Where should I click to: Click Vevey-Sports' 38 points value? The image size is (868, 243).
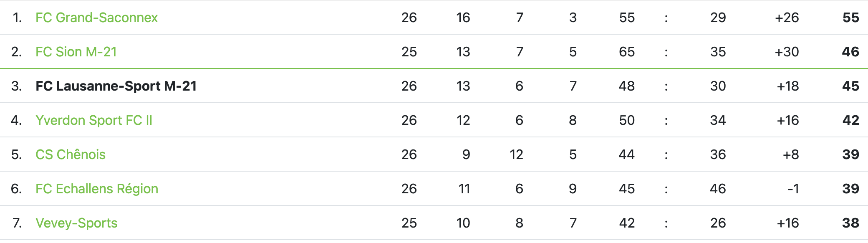[850, 223]
